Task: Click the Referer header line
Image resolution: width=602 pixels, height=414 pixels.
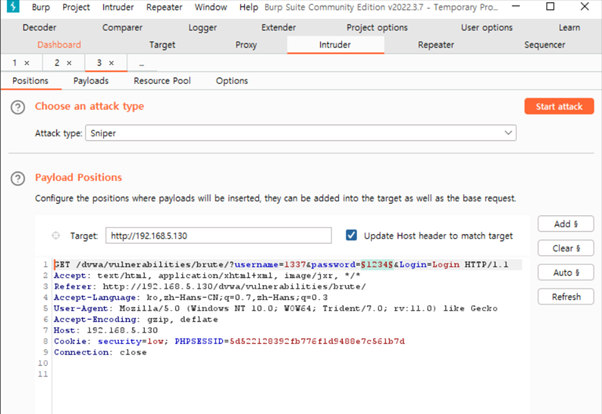Action: pyautogui.click(x=210, y=286)
